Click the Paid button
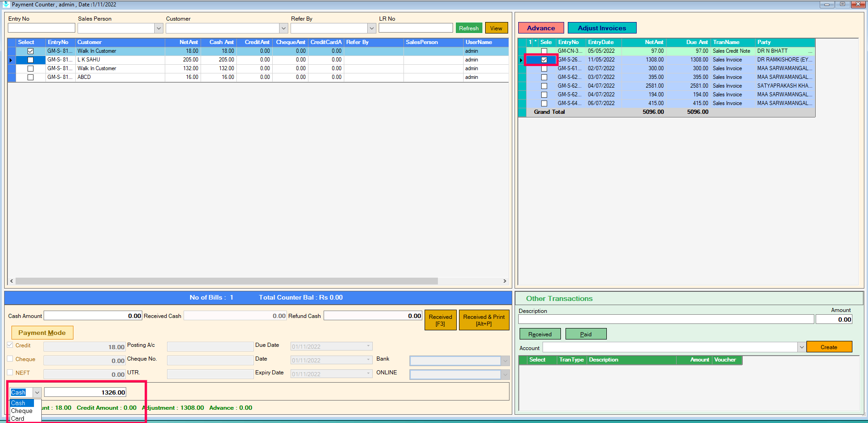Screen dimensions: 868x423 point(586,334)
